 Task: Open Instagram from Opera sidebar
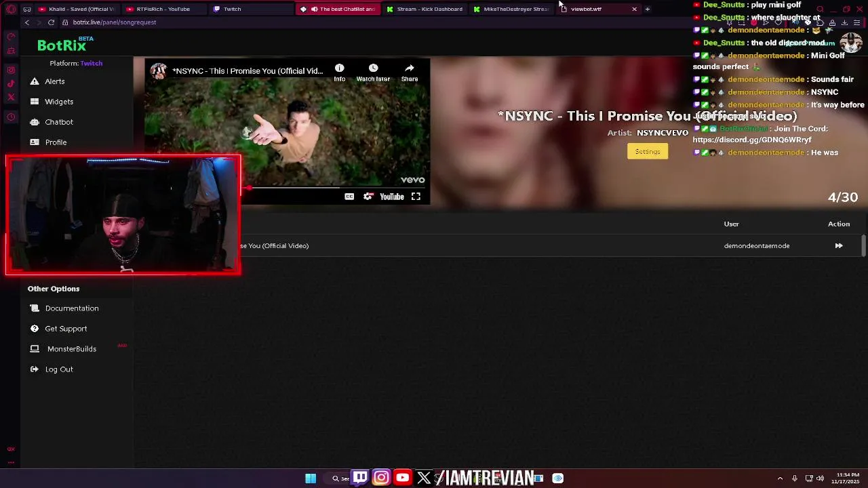coord(11,70)
